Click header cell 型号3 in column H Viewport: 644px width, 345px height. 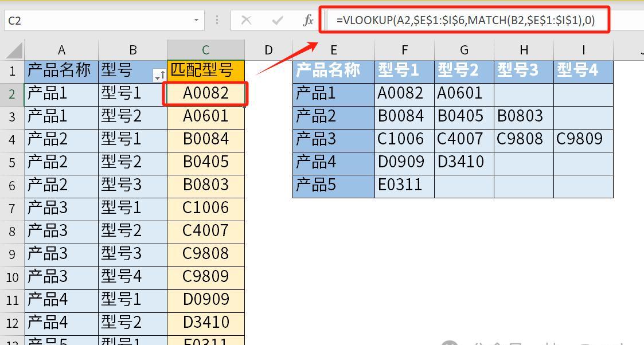point(524,72)
